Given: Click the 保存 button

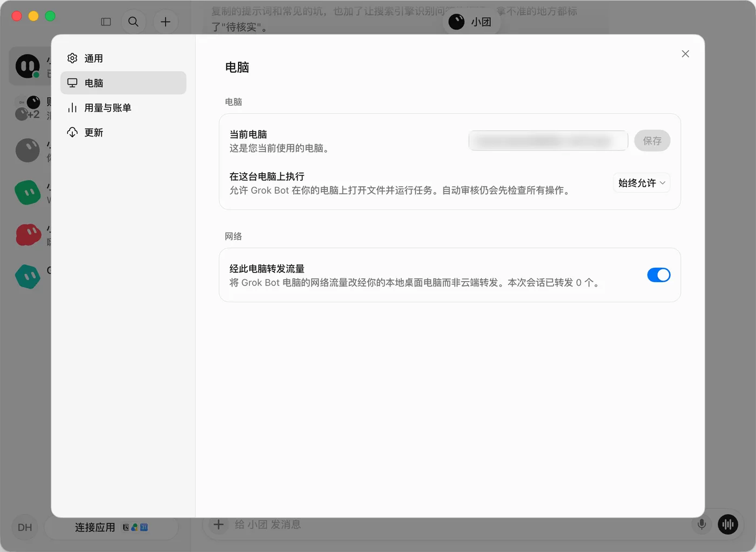Looking at the screenshot, I should click(x=652, y=141).
